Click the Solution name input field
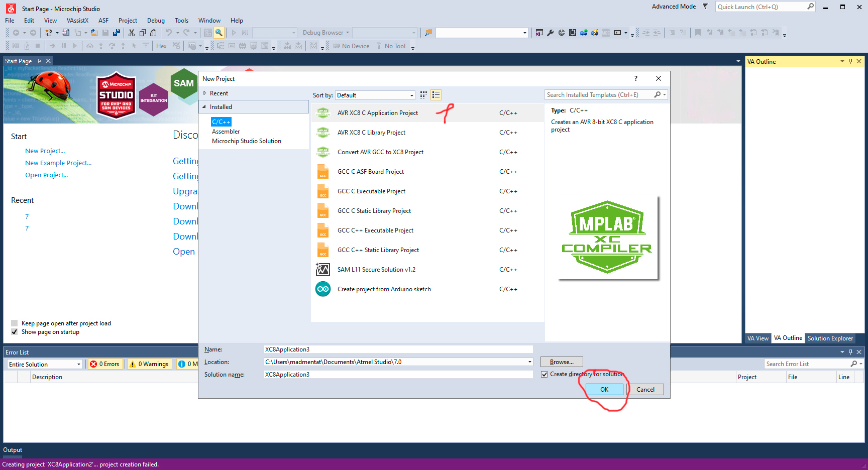The height and width of the screenshot is (470, 868). (x=398, y=375)
